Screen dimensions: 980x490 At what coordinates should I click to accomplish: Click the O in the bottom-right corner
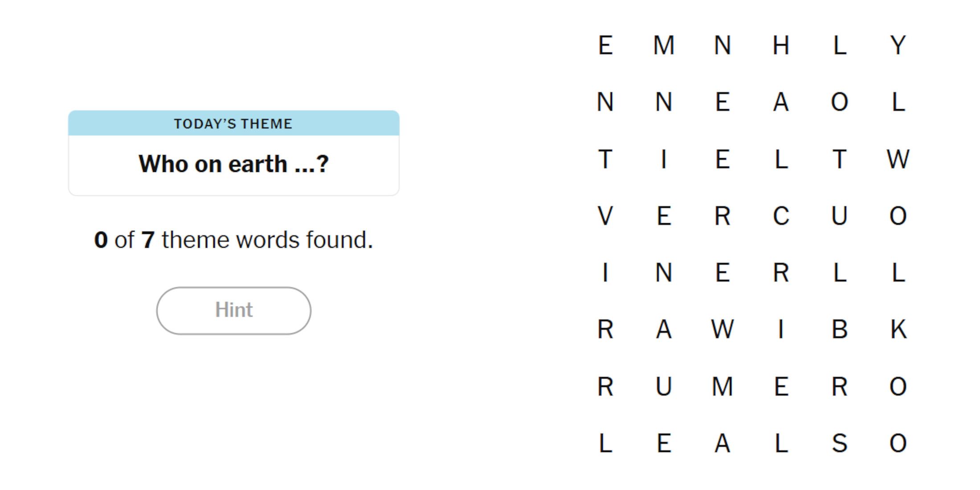click(900, 443)
